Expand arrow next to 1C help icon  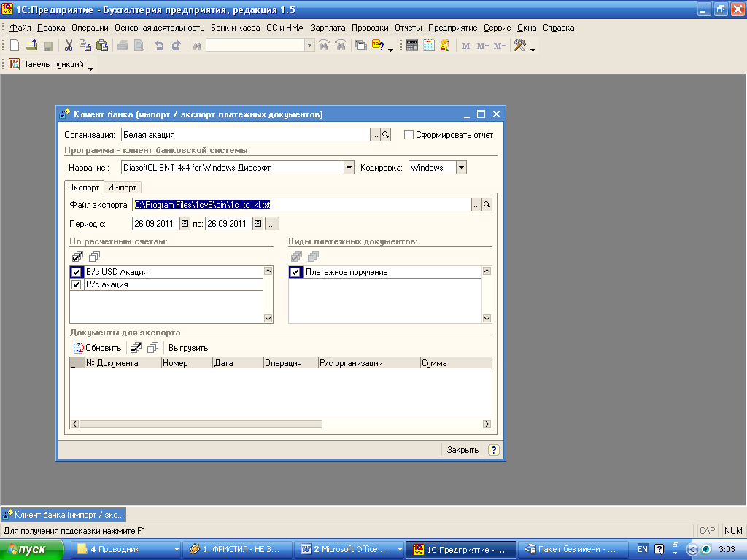point(391,50)
